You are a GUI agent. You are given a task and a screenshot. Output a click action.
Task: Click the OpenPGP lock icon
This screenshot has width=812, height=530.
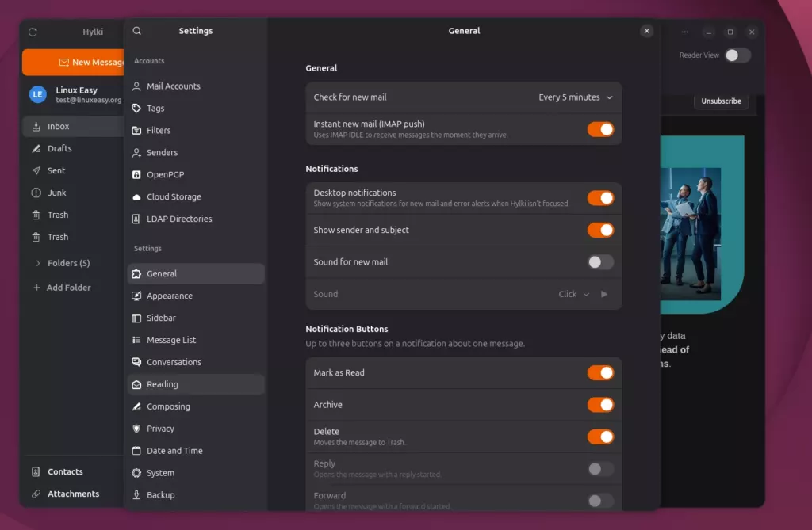point(136,175)
